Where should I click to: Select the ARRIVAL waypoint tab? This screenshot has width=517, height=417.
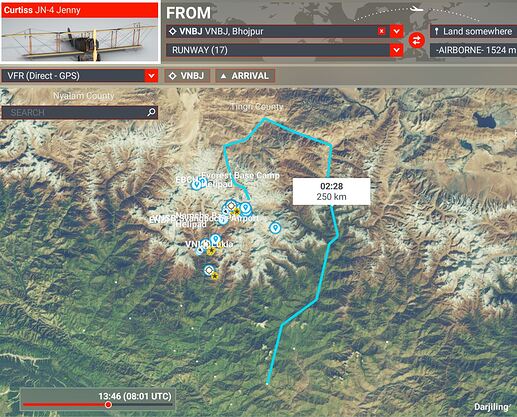245,76
